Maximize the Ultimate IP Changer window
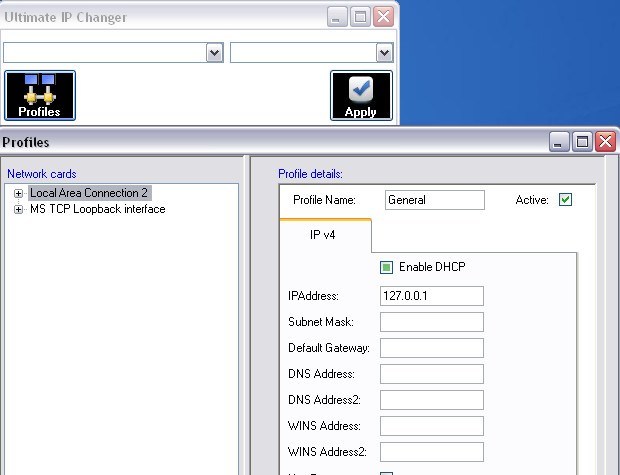 (360, 17)
